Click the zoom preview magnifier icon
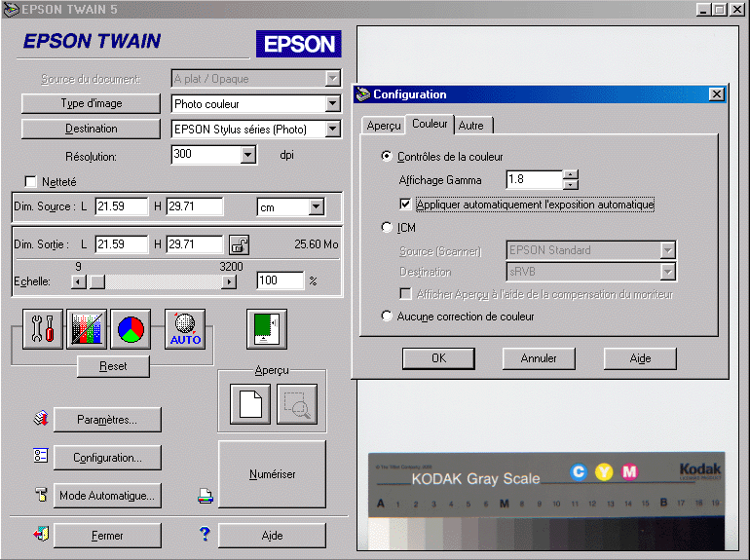750x560 pixels. [x=297, y=404]
